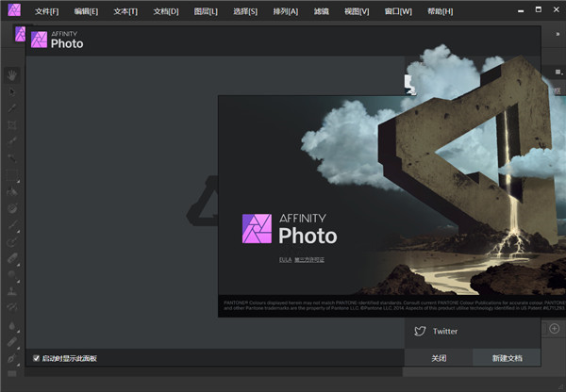Click the plus circle icon at right edge
This screenshot has height=392, width=566.
click(x=555, y=328)
